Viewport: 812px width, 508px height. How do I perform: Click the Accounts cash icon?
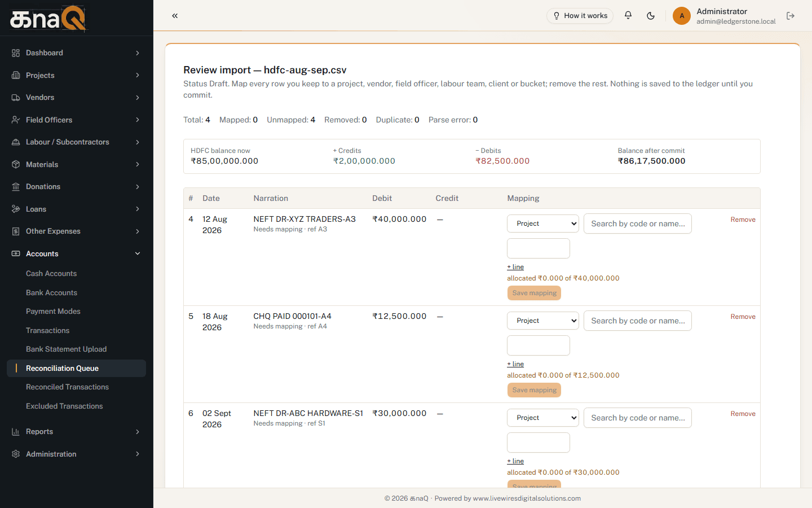(x=16, y=254)
